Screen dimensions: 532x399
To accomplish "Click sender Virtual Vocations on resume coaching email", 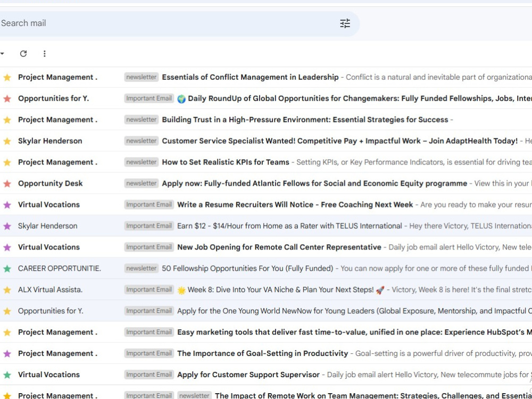I will point(49,205).
